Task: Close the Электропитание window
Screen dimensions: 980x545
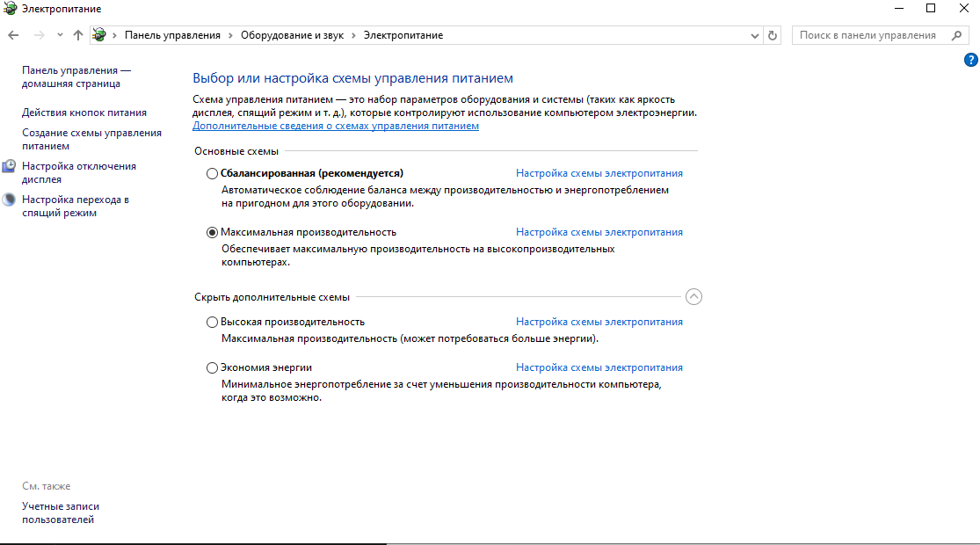Action: coord(964,9)
